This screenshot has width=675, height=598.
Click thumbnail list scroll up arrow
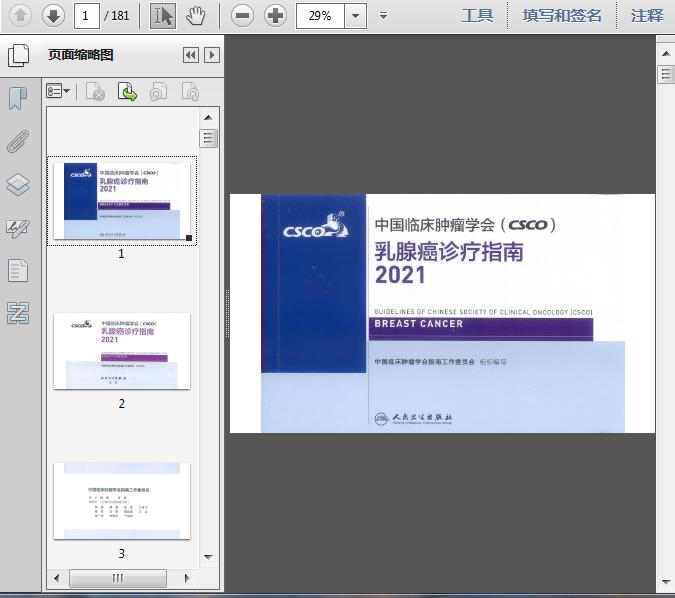[x=208, y=117]
